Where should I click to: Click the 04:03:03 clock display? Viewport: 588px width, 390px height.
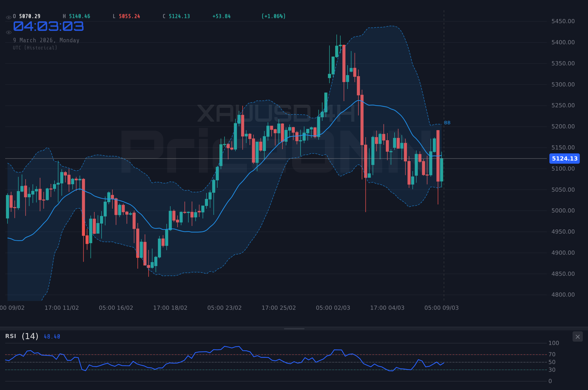[x=48, y=26]
